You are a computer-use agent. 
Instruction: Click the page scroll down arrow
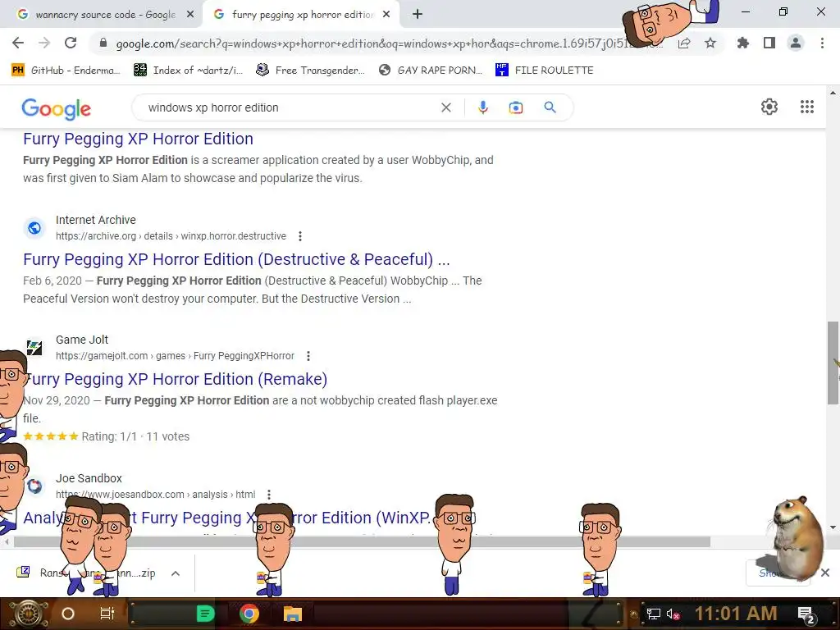click(x=833, y=527)
